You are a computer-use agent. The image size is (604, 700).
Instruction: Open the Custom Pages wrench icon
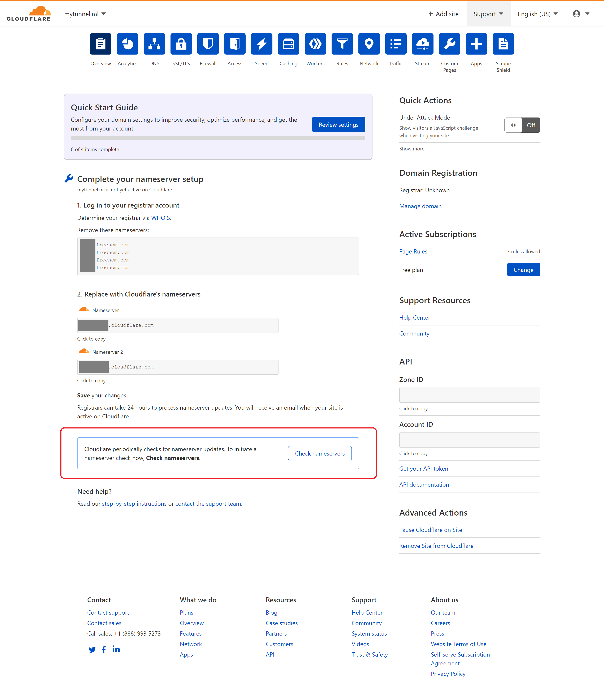coord(449,44)
